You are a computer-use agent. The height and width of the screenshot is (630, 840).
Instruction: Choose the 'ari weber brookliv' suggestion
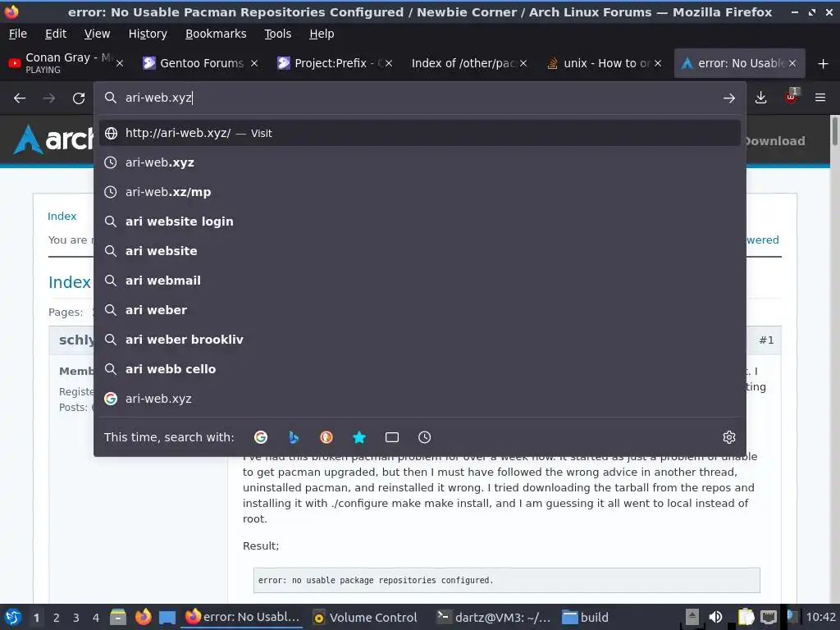pyautogui.click(x=420, y=339)
